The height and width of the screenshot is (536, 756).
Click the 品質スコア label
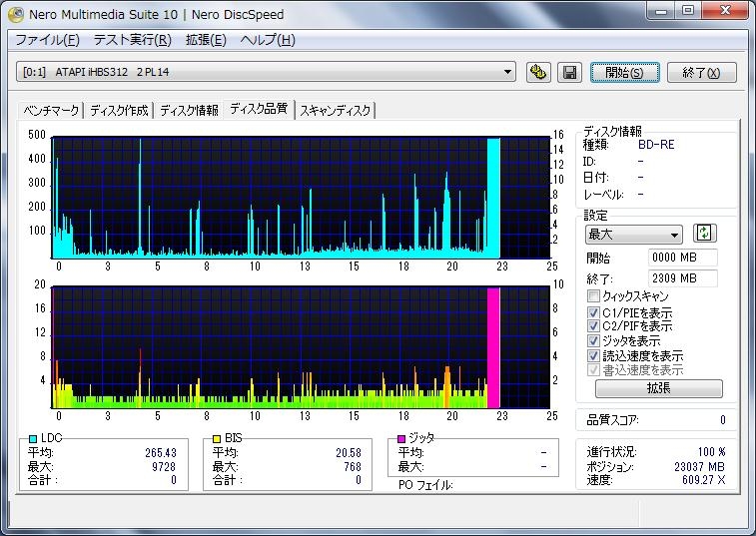[613, 420]
